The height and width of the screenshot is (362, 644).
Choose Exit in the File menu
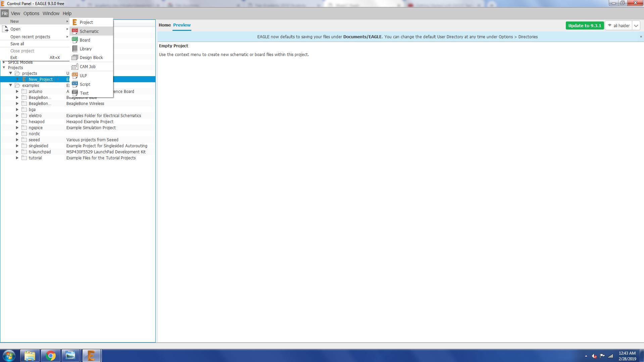click(35, 57)
